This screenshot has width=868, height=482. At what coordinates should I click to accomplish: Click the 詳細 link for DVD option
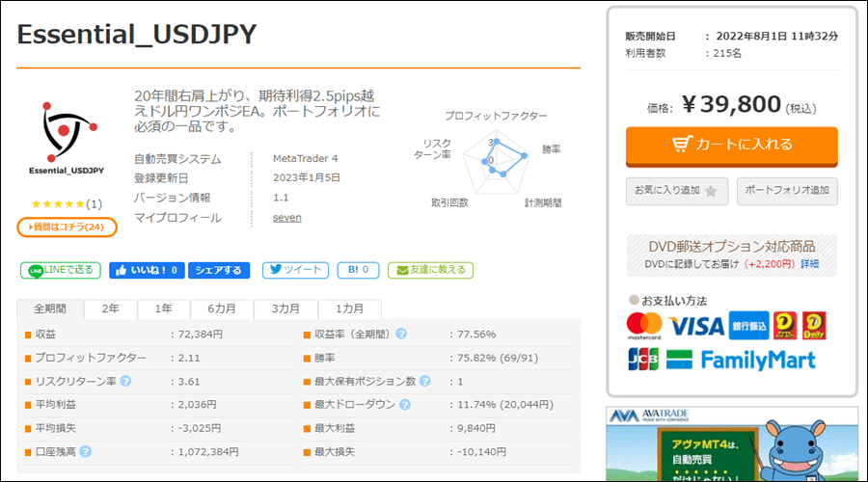point(809,263)
